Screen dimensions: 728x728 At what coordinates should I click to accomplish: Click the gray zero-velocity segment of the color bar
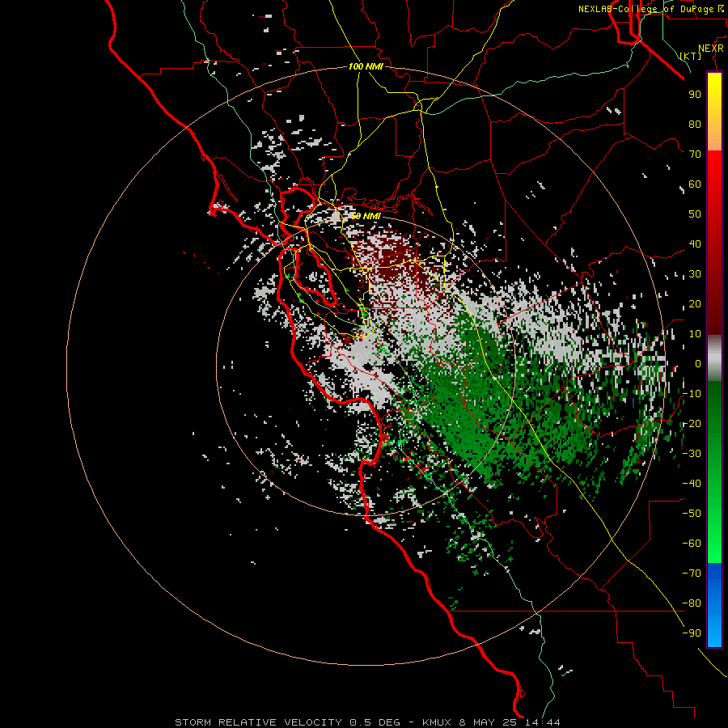point(714,358)
